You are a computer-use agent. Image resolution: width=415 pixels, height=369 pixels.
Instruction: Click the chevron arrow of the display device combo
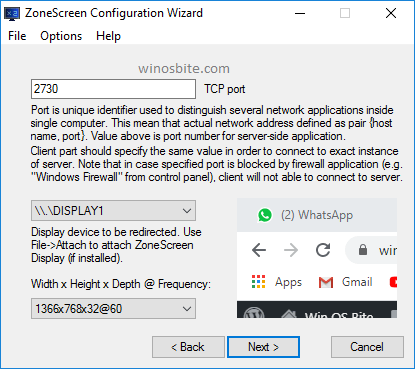coord(187,211)
